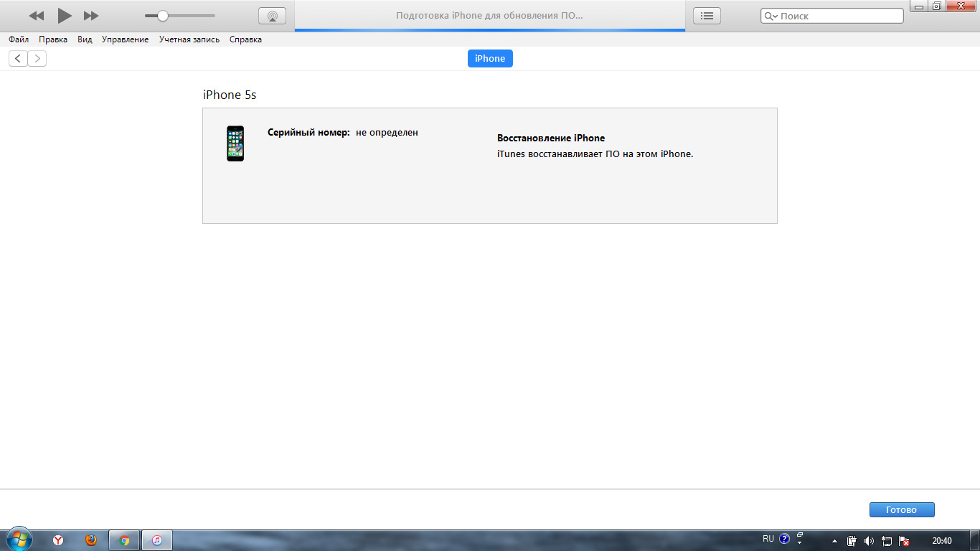
Task: Open the Up Next list icon
Action: click(707, 16)
